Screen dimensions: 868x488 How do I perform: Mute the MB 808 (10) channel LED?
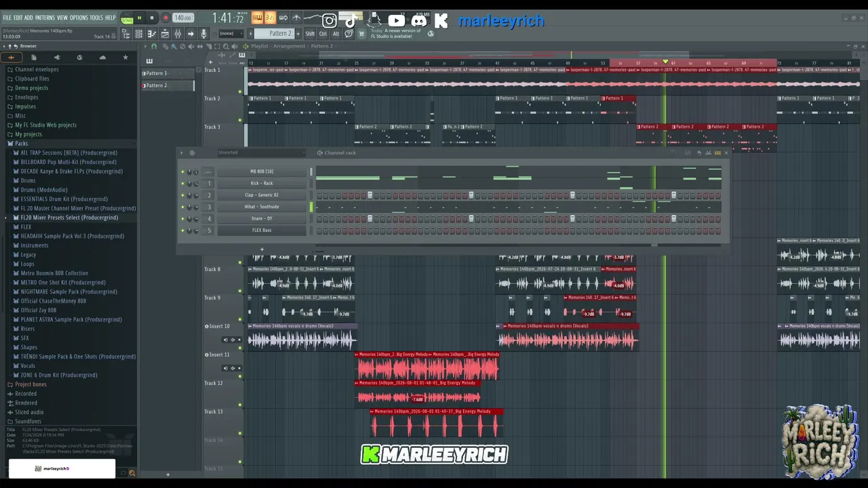click(182, 171)
